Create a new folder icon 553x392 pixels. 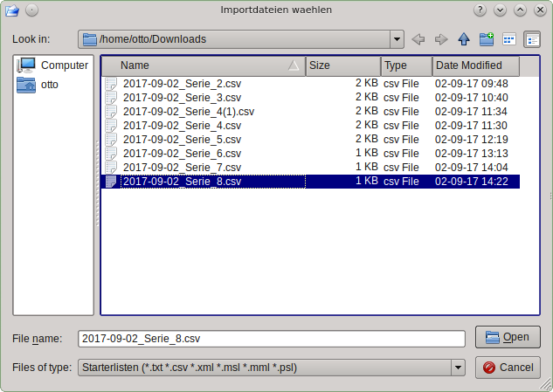click(x=487, y=39)
